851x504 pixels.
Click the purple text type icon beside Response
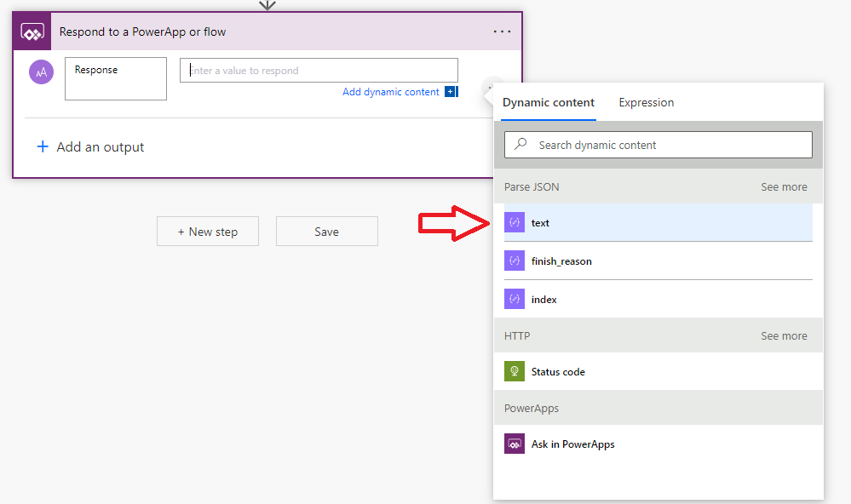click(41, 72)
